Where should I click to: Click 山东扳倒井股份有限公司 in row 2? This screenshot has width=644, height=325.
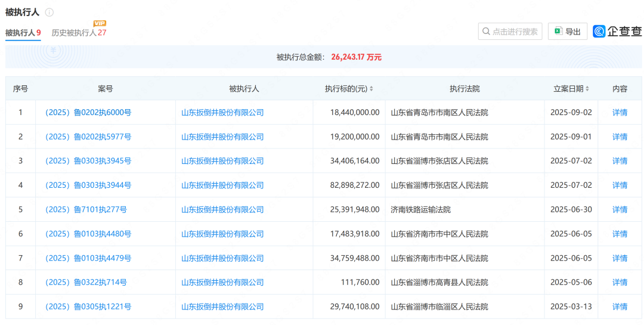pos(222,137)
